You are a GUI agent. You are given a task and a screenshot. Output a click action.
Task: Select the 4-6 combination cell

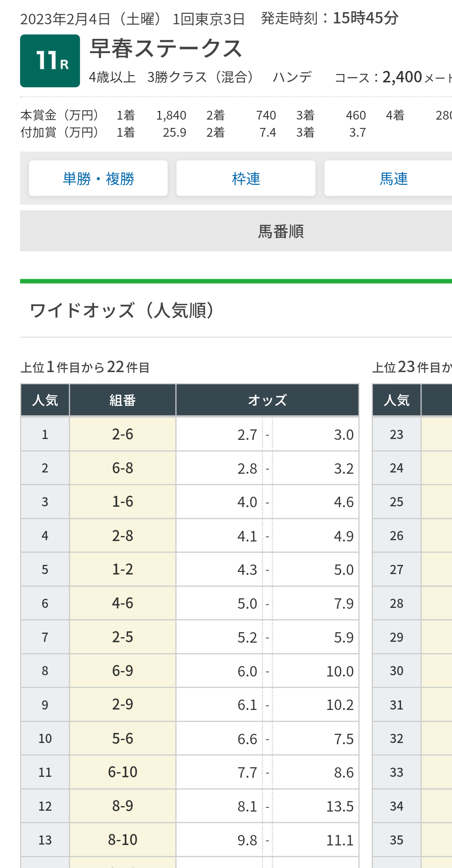click(123, 603)
